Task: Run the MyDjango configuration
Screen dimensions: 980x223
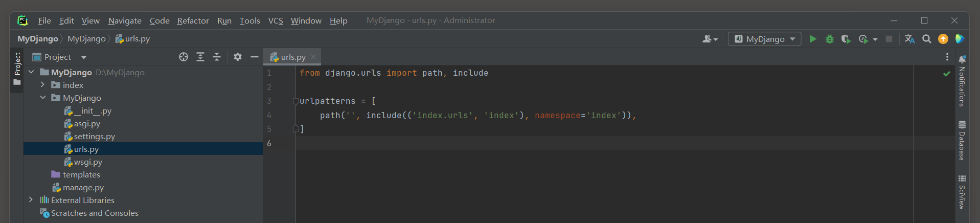Action: coord(813,39)
